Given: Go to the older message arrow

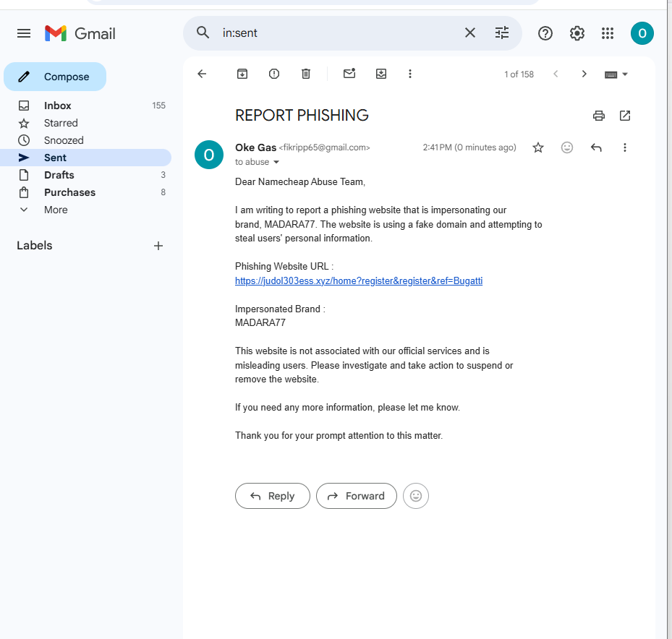Looking at the screenshot, I should click(584, 74).
